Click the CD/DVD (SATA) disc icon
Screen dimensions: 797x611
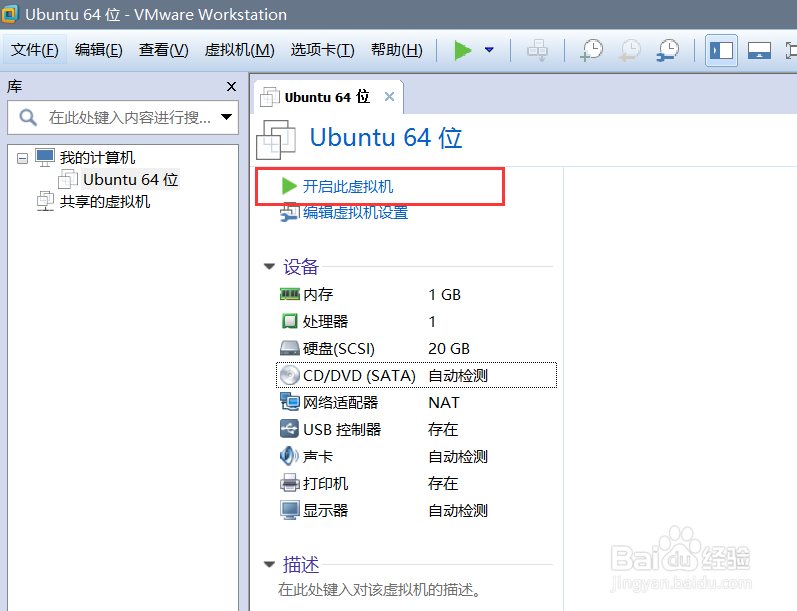click(x=290, y=376)
